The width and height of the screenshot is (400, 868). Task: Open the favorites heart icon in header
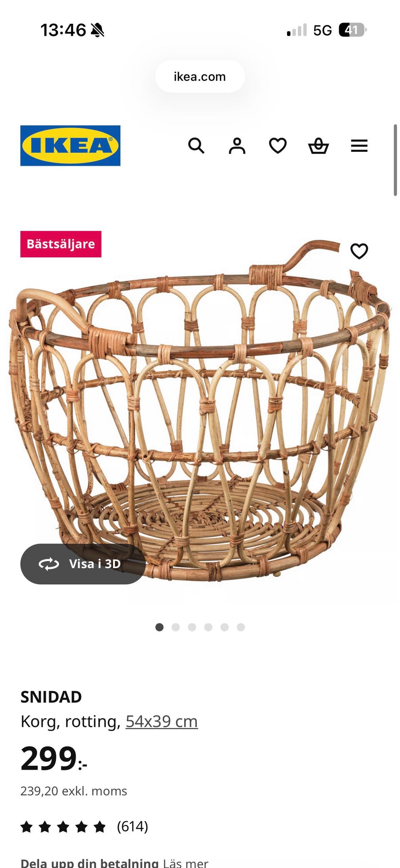[x=277, y=146]
